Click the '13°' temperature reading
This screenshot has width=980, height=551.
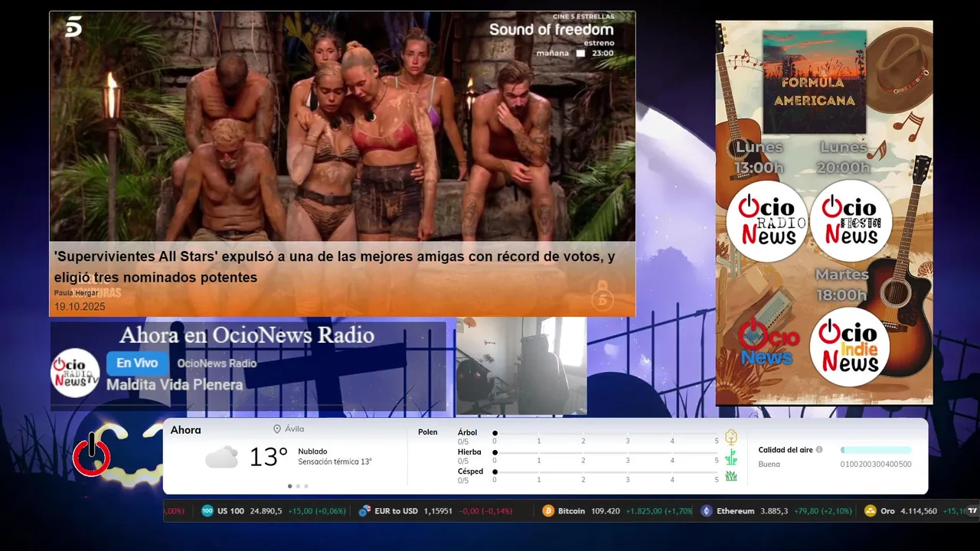(269, 458)
